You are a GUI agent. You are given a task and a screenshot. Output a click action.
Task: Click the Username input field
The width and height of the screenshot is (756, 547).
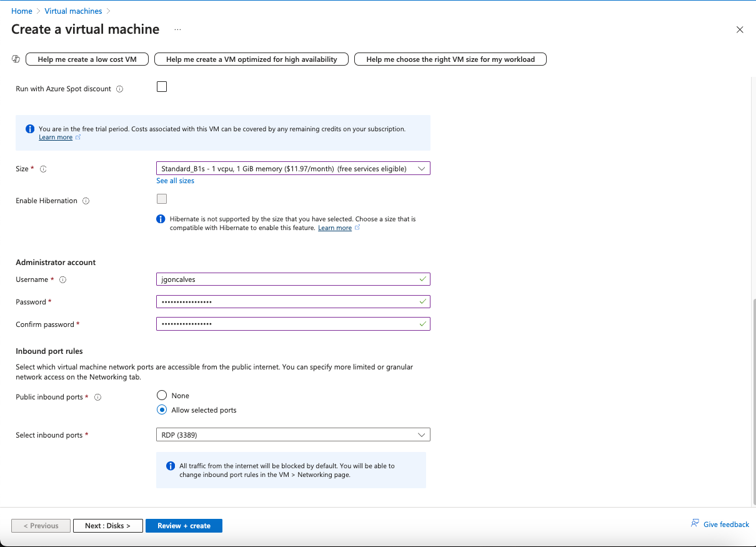(x=293, y=279)
